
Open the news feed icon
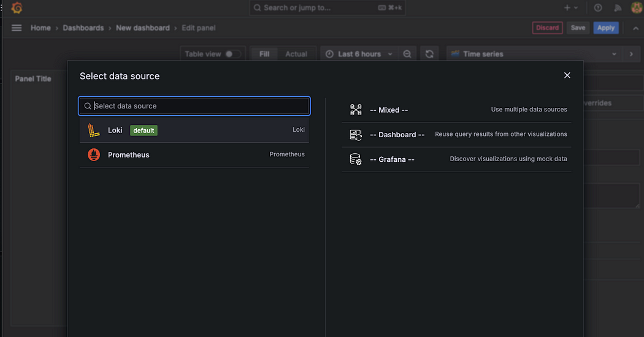(618, 8)
